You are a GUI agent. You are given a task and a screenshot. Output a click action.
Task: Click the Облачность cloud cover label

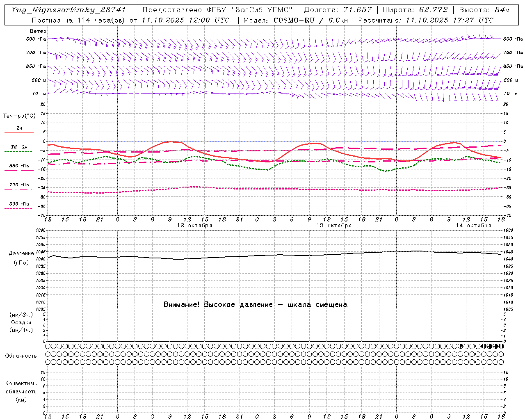21,356
